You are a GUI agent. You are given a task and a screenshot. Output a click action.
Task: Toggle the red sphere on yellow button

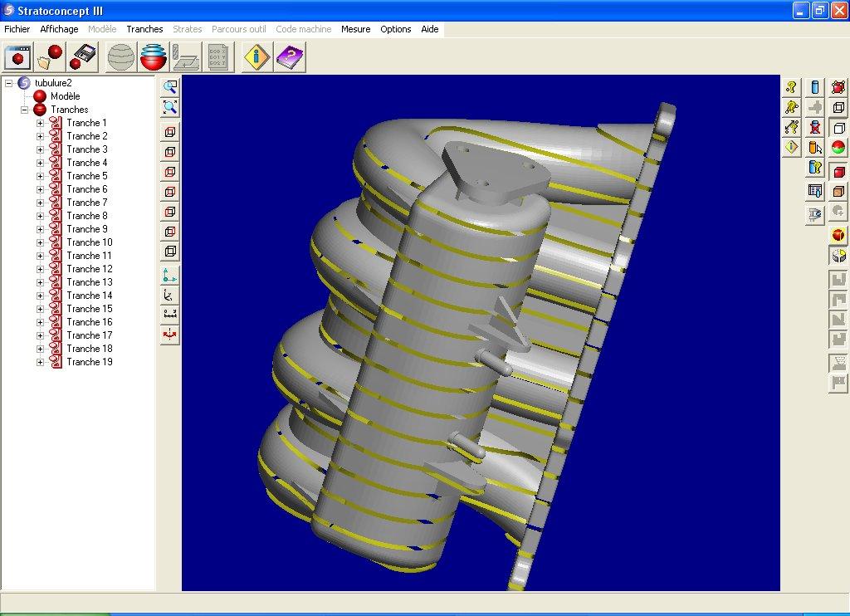point(838,235)
